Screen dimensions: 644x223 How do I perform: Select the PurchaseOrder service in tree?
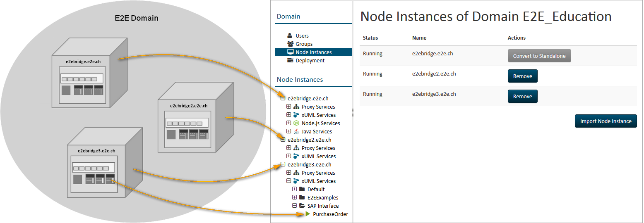(330, 214)
